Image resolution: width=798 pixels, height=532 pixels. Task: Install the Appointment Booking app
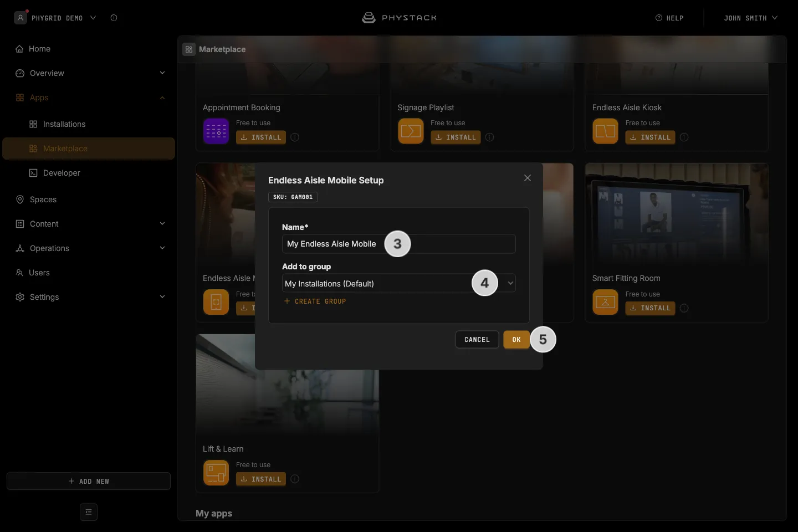click(261, 137)
